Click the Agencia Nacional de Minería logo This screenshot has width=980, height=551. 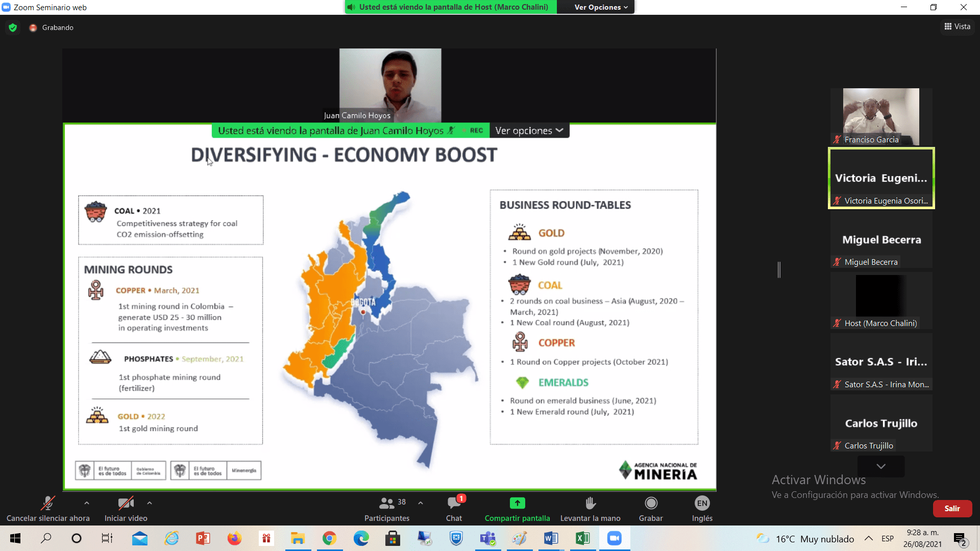click(x=658, y=470)
